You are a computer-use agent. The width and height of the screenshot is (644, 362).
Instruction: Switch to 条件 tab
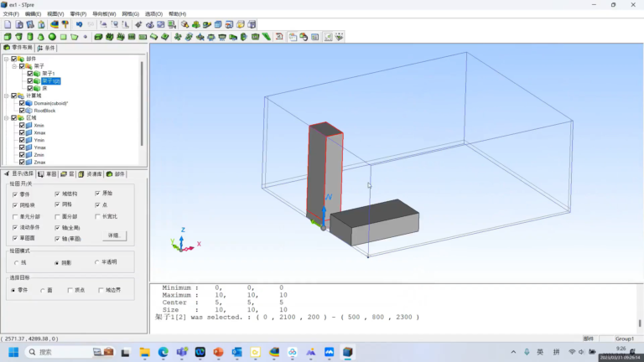coord(46,48)
